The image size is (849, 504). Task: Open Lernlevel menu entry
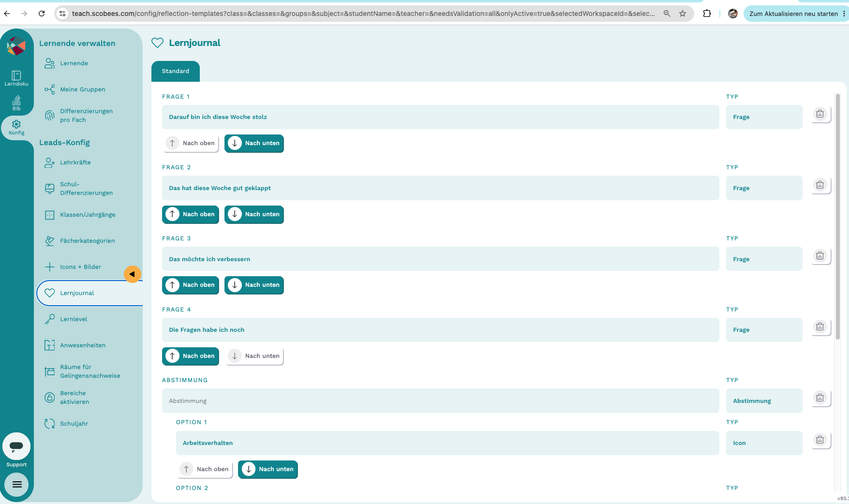74,319
